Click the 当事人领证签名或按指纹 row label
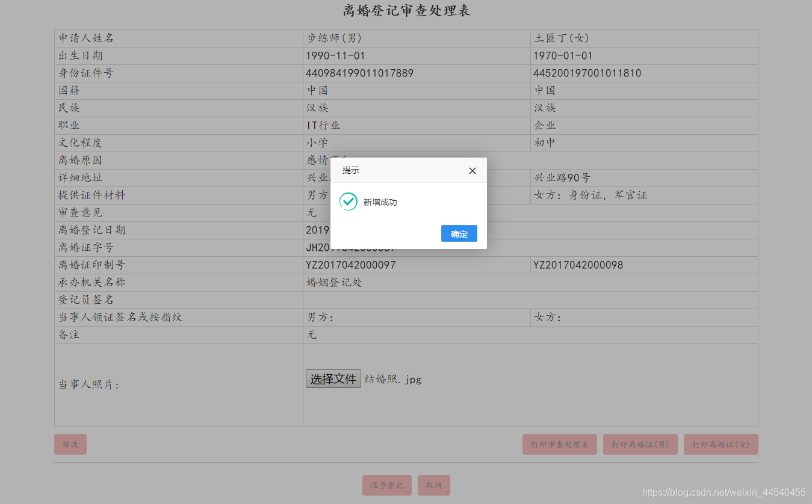 pos(120,317)
